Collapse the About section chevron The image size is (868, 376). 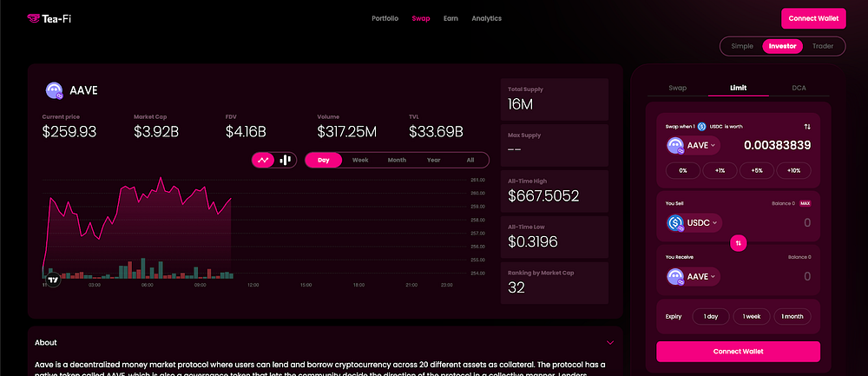pyautogui.click(x=610, y=343)
